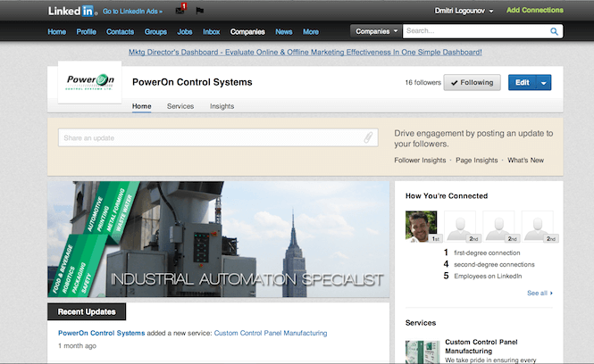Image resolution: width=594 pixels, height=364 pixels.
Task: Click the second-degree connections text
Action: [x=494, y=264]
